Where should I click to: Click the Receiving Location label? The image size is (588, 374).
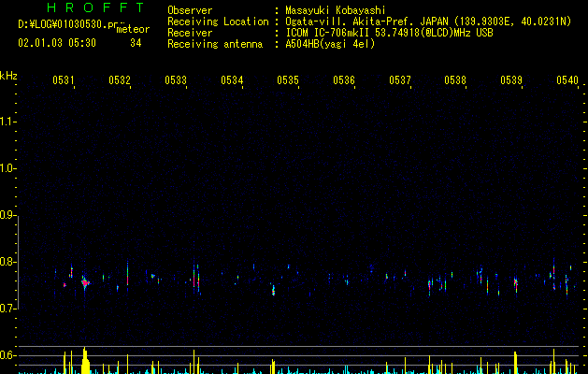point(218,22)
